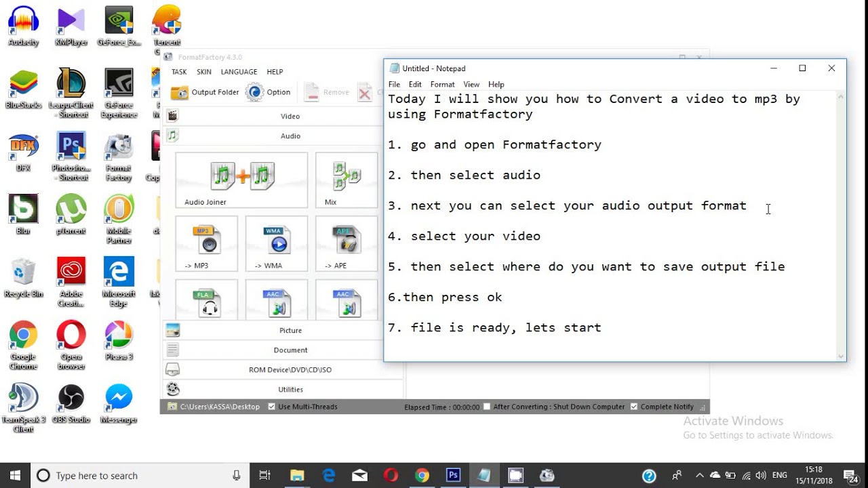The width and height of the screenshot is (868, 488).
Task: Select the Microsoft Edge desktop icon
Action: 119,283
